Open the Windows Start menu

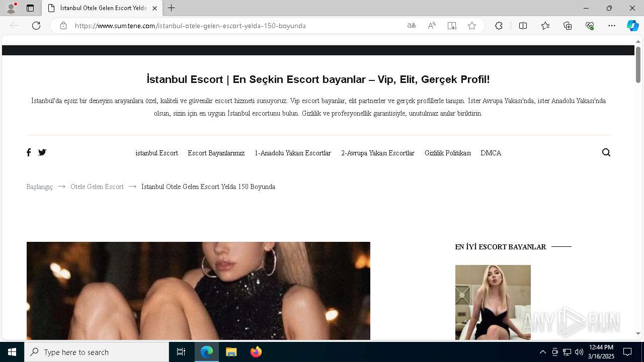point(12,352)
